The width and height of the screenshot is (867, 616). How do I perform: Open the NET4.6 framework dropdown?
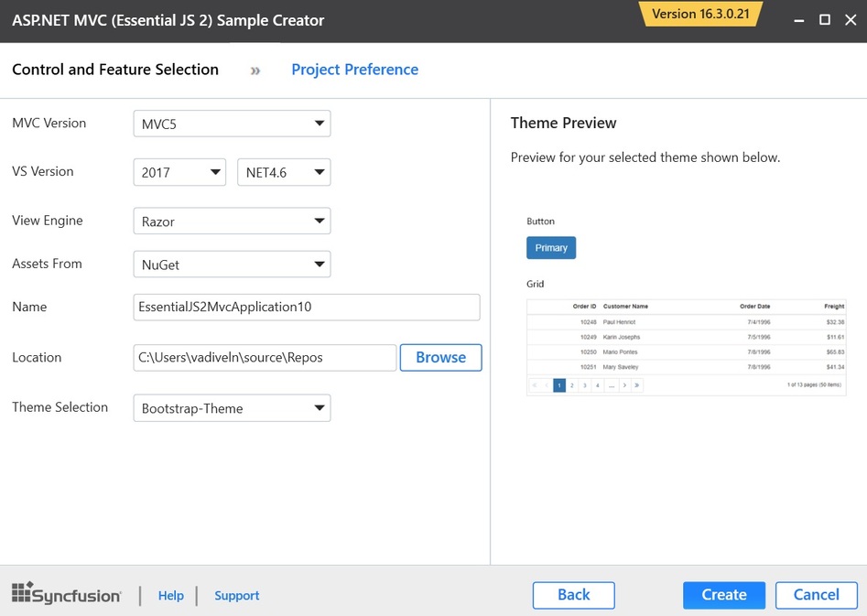[x=284, y=172]
